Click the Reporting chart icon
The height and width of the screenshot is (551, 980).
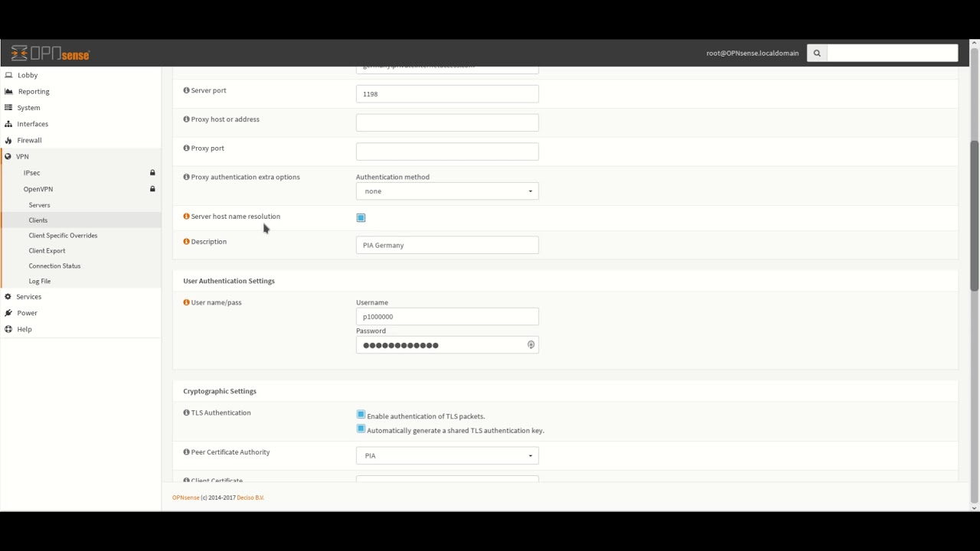8,91
